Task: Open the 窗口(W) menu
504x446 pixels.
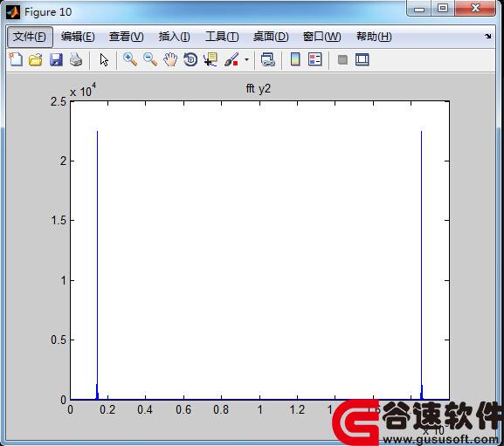Action: (x=321, y=37)
